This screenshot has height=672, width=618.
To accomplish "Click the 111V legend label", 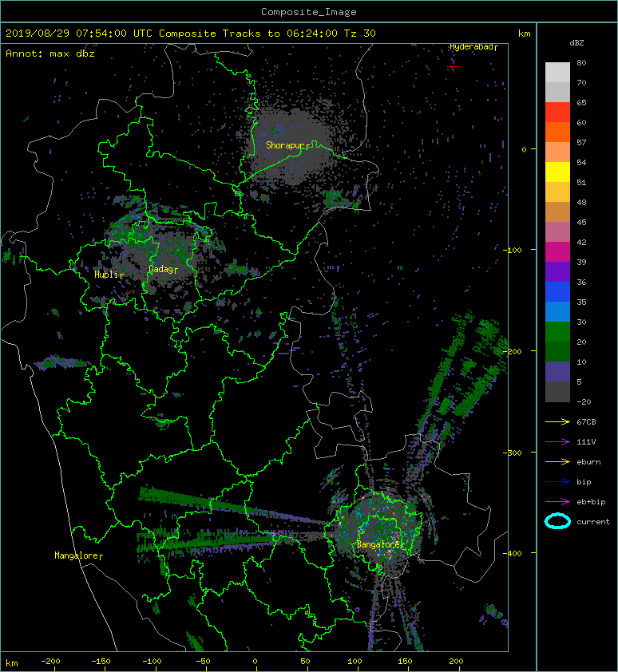I will click(586, 442).
